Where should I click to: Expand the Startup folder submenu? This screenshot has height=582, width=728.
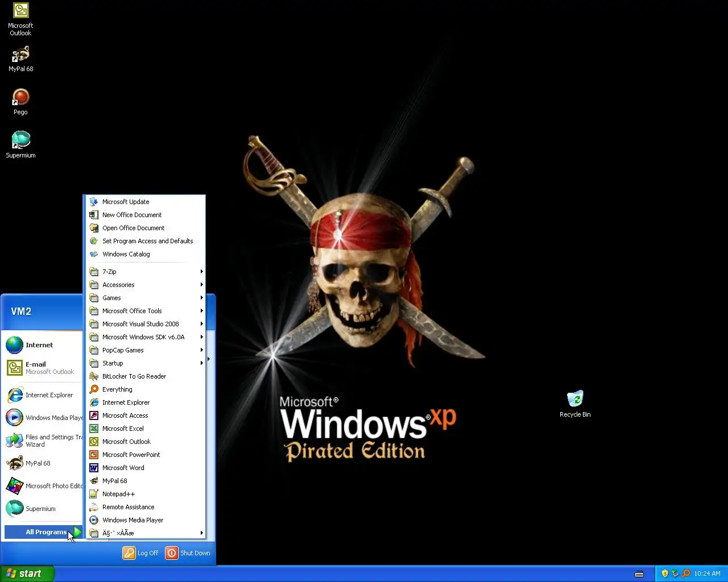pos(145,363)
